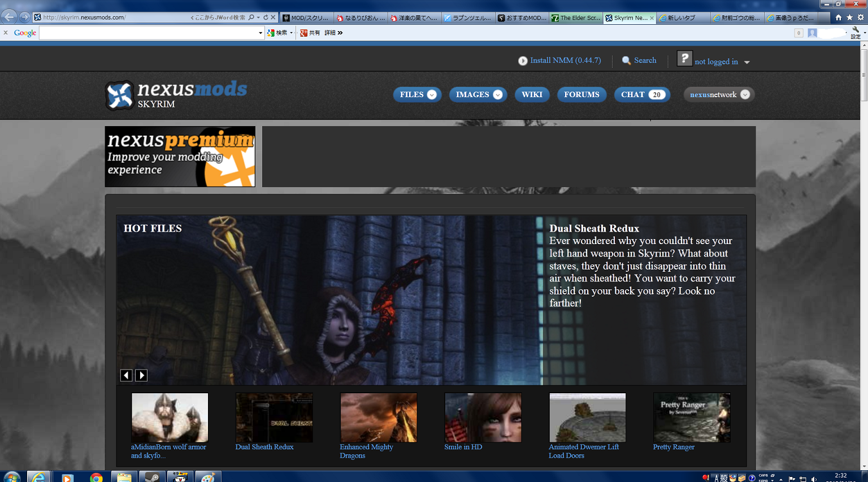Switch to the おすすめMOD tab
Image resolution: width=868 pixels, height=482 pixels.
[522, 18]
